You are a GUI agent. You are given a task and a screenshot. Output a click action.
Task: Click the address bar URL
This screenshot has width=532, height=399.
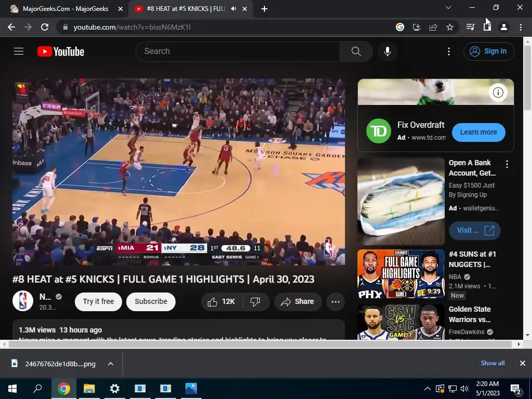coord(132,27)
